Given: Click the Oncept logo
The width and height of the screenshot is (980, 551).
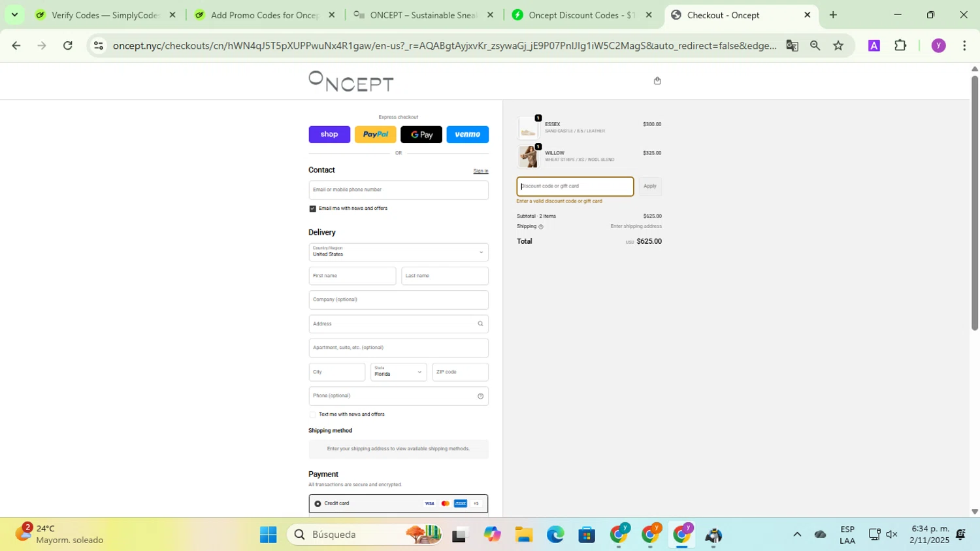Looking at the screenshot, I should pyautogui.click(x=351, y=81).
